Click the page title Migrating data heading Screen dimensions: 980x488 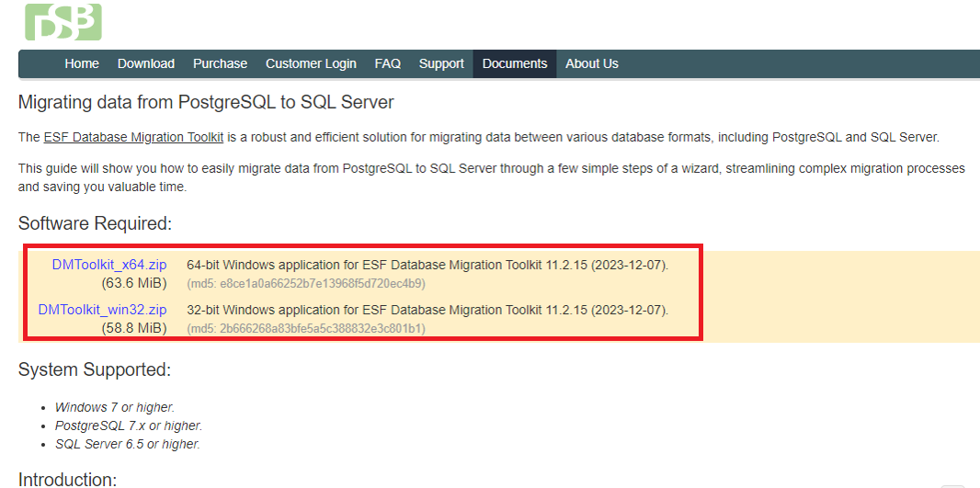[x=206, y=103]
